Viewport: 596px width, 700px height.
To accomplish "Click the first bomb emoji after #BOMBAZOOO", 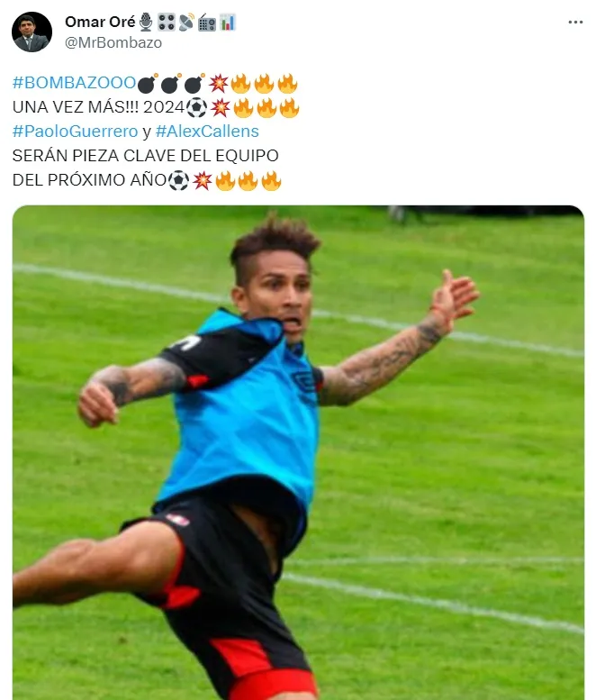I will 148,84.
